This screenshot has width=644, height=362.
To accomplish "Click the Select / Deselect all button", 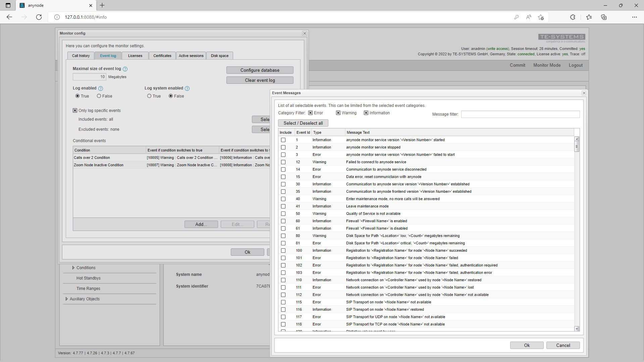I will tap(303, 123).
